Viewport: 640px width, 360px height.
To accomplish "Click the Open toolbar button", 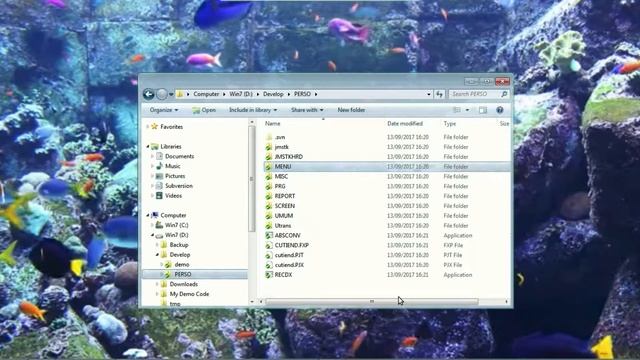I will 204,110.
